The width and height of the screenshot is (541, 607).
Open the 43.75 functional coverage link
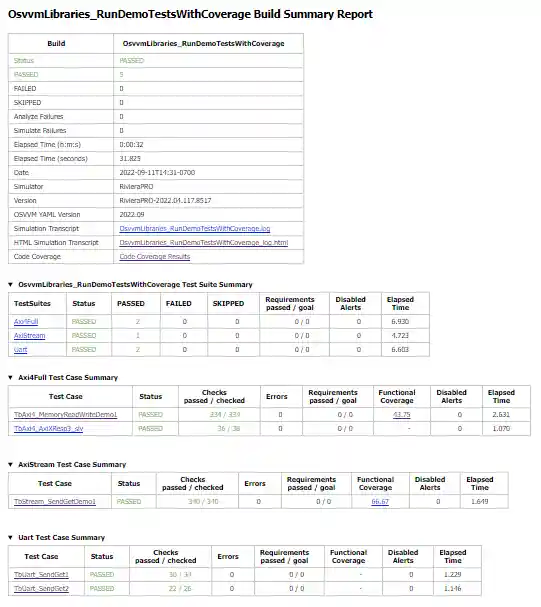click(402, 415)
